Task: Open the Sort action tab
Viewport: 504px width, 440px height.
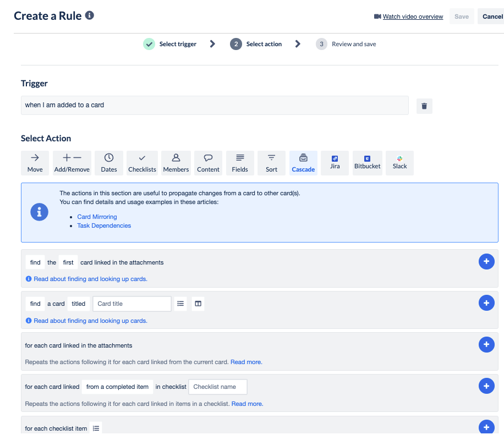Action: pos(271,163)
